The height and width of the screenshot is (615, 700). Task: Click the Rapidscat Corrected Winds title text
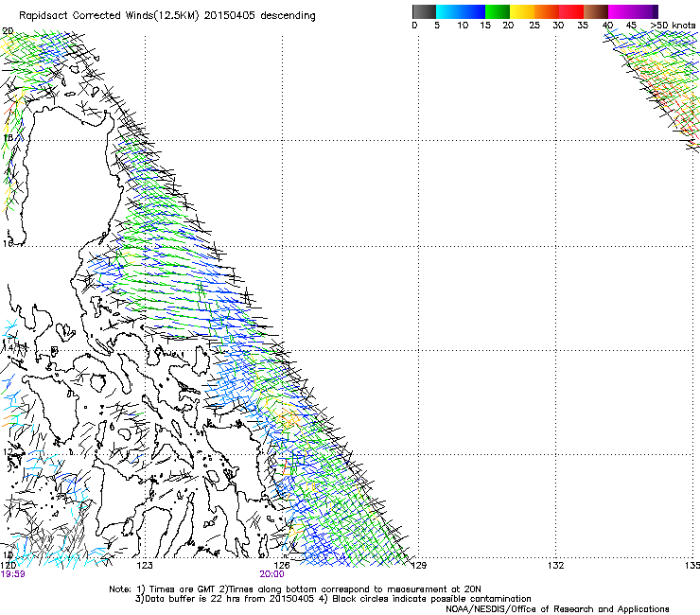[x=167, y=16]
